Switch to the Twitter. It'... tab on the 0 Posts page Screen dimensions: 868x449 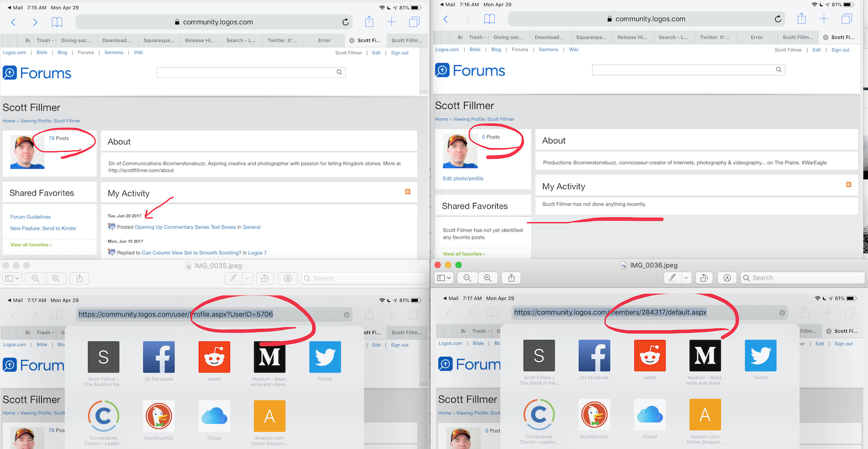[715, 37]
